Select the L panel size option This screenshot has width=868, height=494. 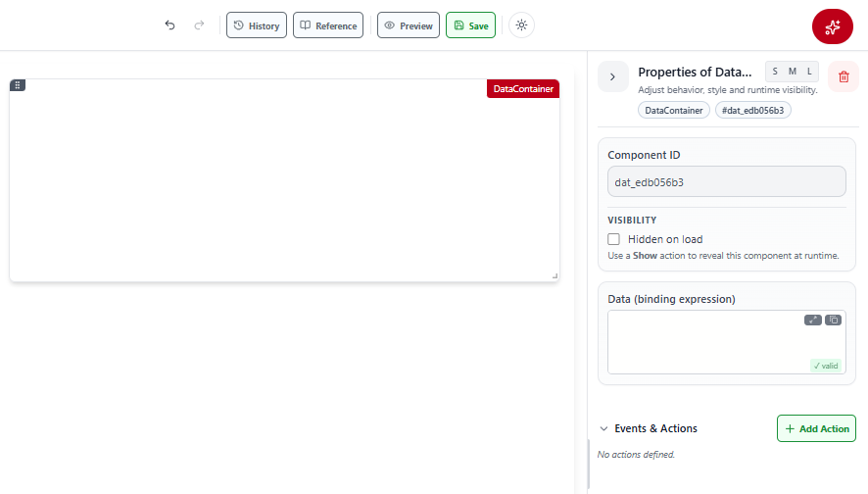click(809, 72)
